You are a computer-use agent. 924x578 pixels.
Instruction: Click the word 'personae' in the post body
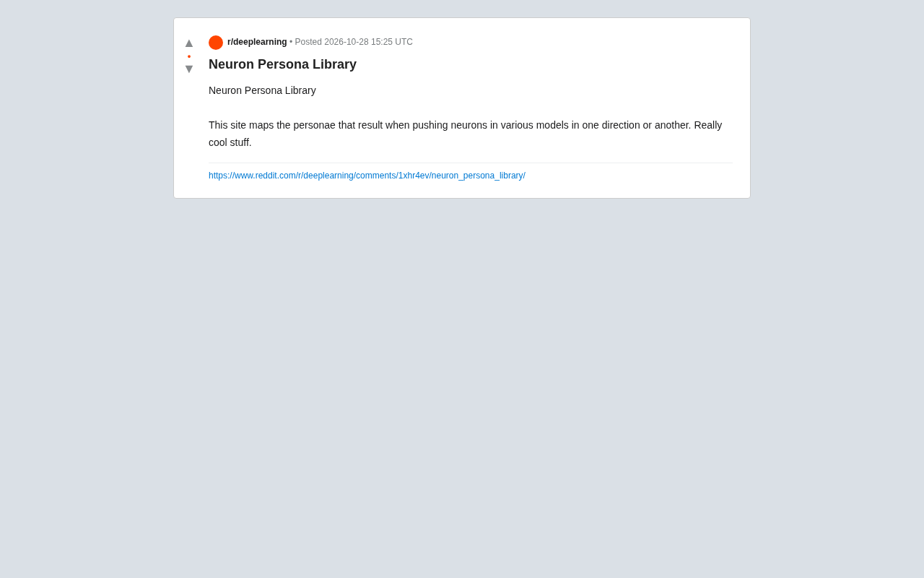coord(314,125)
